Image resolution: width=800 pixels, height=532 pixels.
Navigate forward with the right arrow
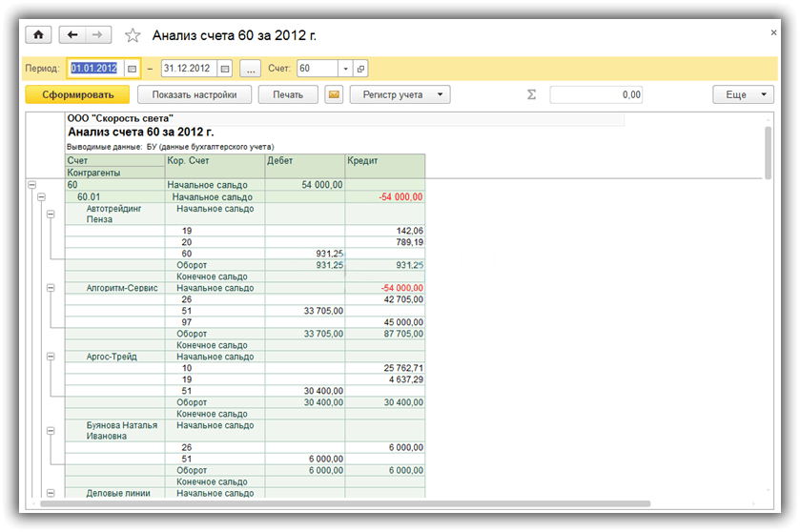click(x=98, y=35)
